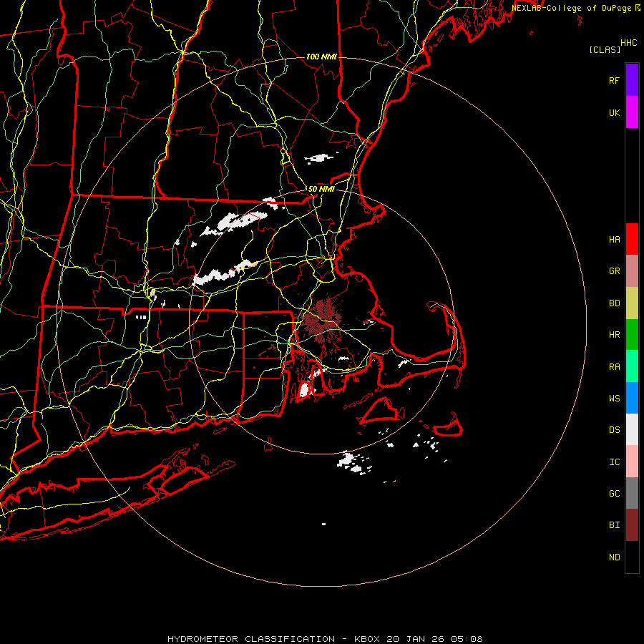Click the WS blue legend swatch
Screen dimensions: 644x644
click(x=632, y=398)
